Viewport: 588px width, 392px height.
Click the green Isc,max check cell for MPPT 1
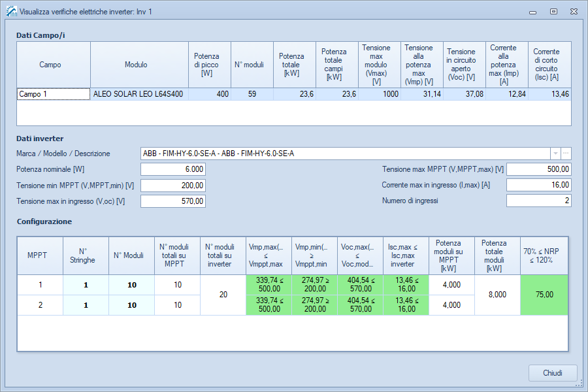(x=406, y=285)
